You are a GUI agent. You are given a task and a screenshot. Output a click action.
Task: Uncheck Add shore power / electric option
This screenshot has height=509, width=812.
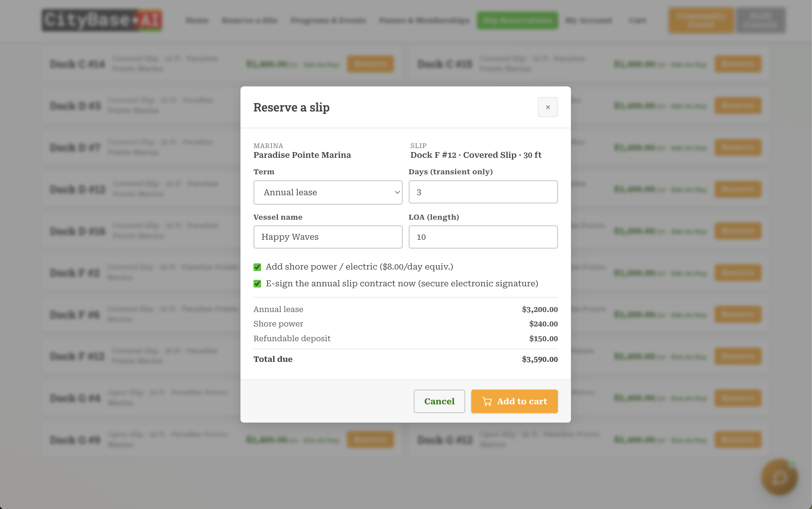click(x=257, y=267)
